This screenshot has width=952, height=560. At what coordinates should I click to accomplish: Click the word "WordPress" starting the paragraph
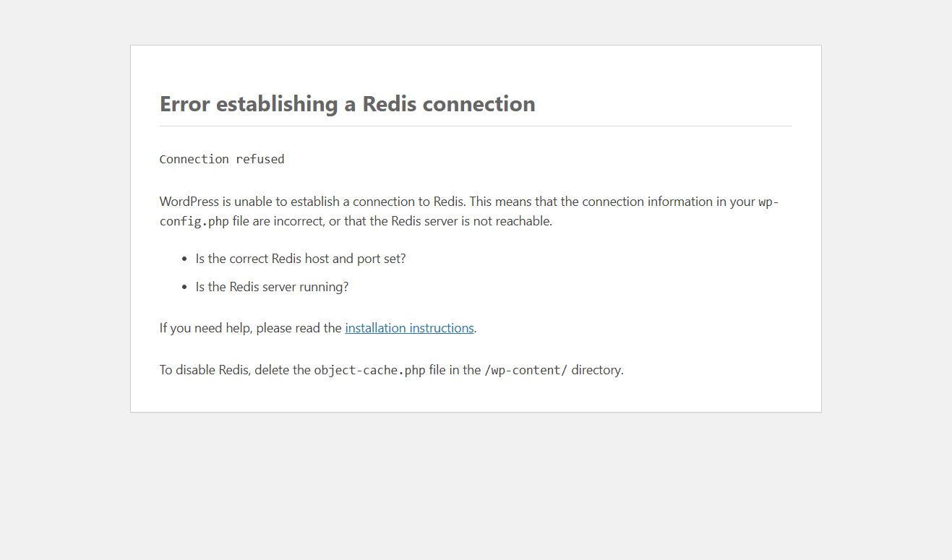[189, 202]
